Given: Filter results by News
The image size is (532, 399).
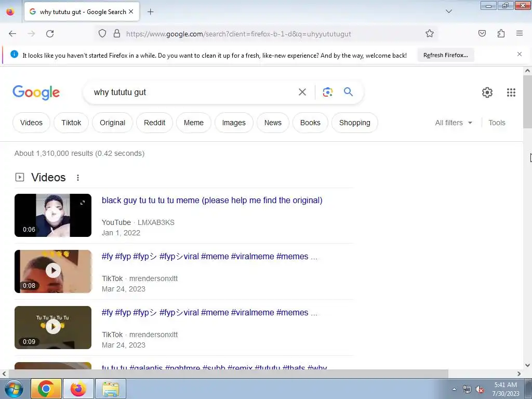Looking at the screenshot, I should [273, 123].
